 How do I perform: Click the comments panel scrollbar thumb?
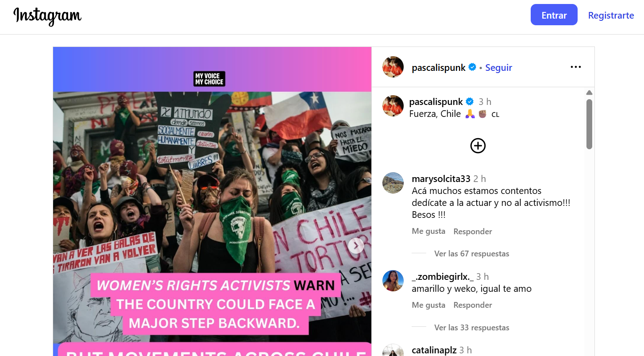point(589,124)
